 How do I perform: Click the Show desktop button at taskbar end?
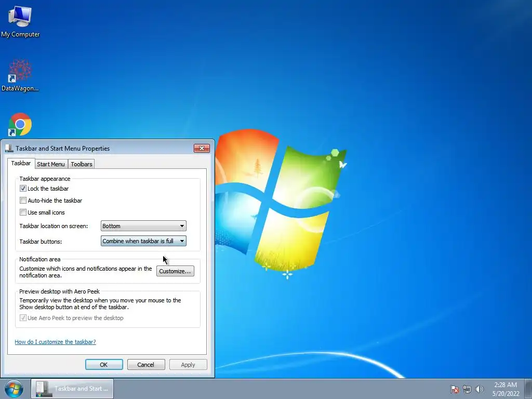click(x=528, y=389)
